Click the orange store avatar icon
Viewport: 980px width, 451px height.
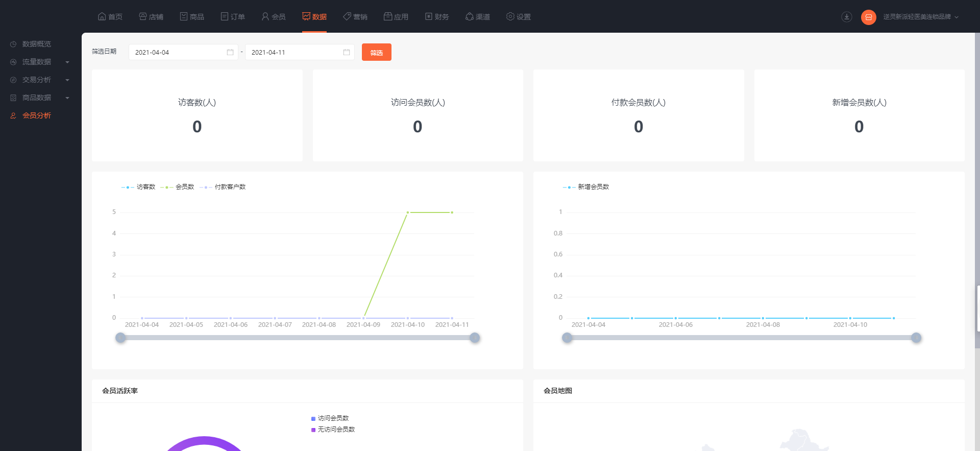[x=868, y=17]
